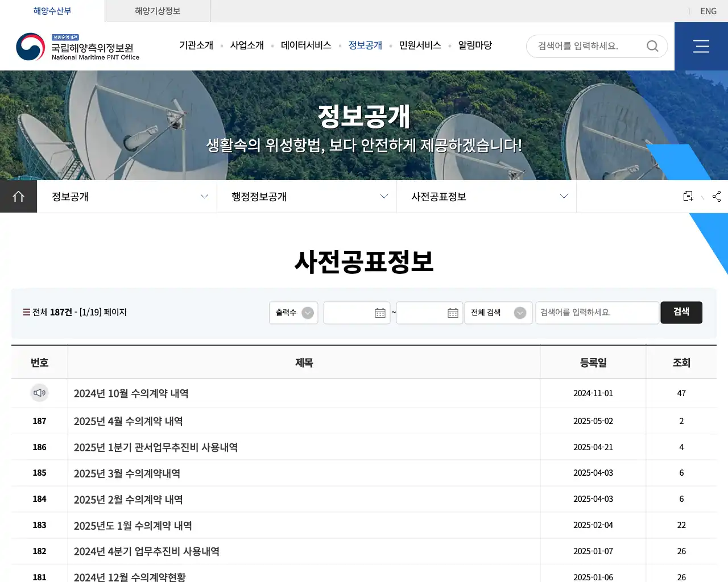
Task: Open the 민원서비스 menu
Action: pos(420,45)
